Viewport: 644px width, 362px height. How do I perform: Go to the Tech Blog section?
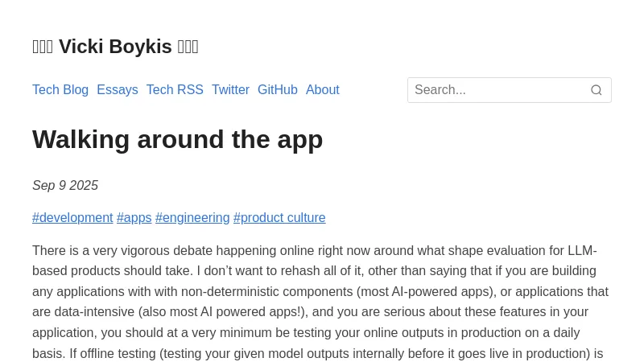(x=60, y=90)
